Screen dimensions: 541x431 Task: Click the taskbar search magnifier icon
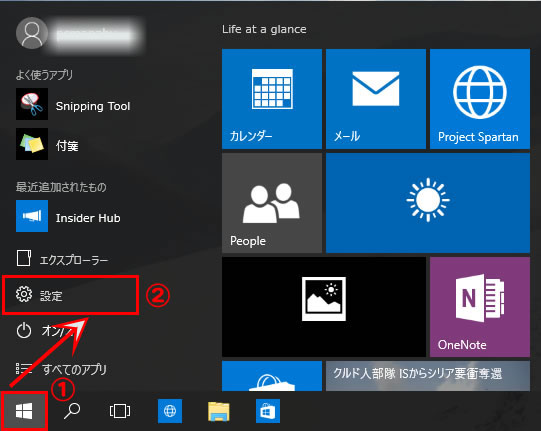point(72,411)
